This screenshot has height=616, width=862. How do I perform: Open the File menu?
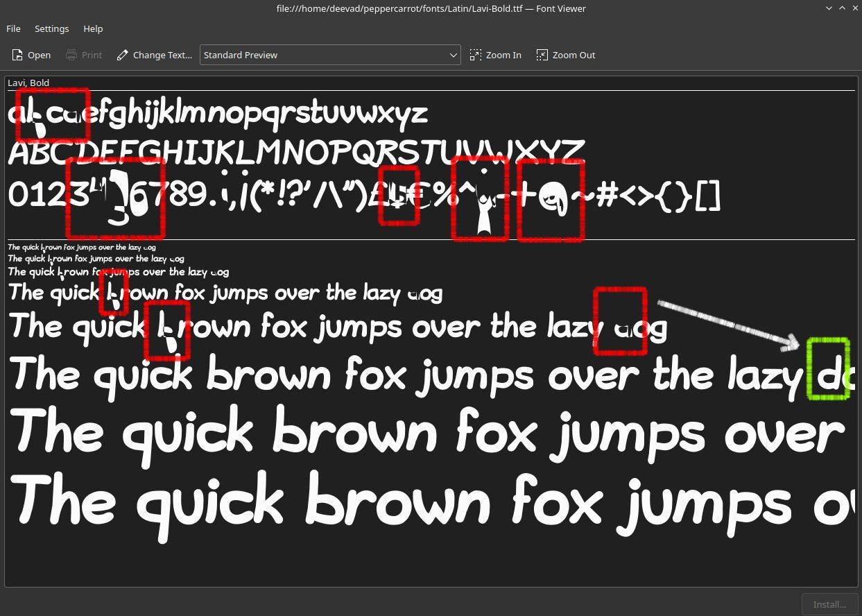13,28
